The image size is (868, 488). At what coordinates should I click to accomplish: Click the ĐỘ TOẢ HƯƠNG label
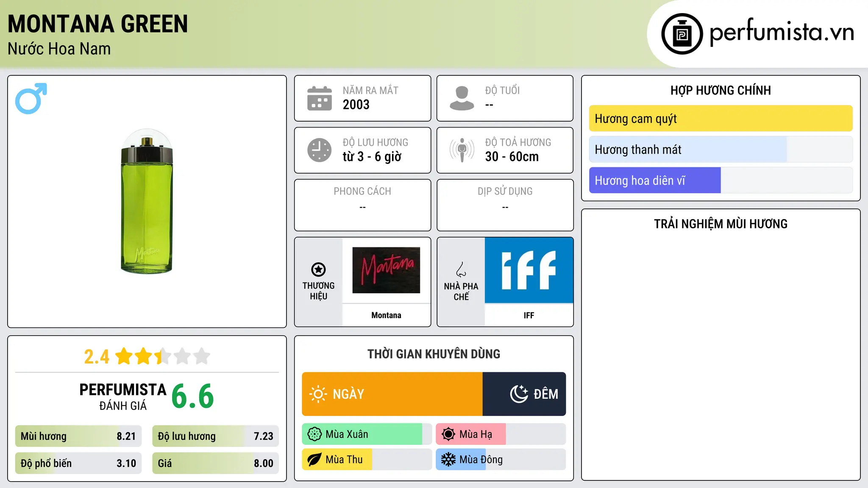pyautogui.click(x=518, y=142)
